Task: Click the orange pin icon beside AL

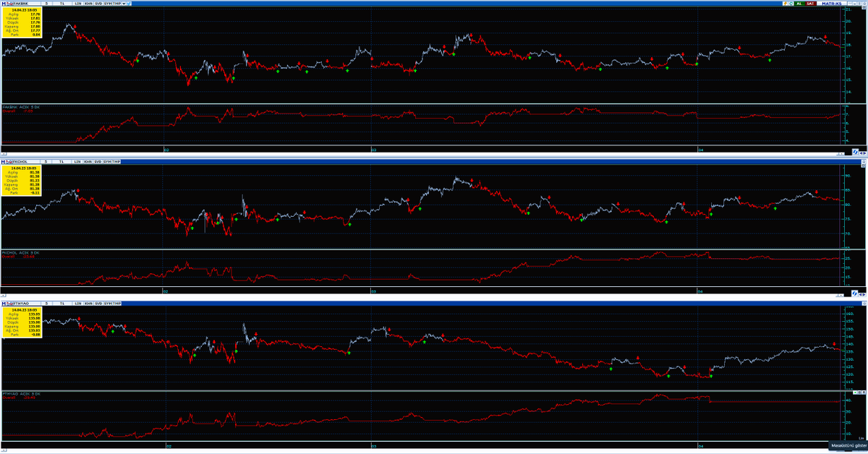Action: 786,4
